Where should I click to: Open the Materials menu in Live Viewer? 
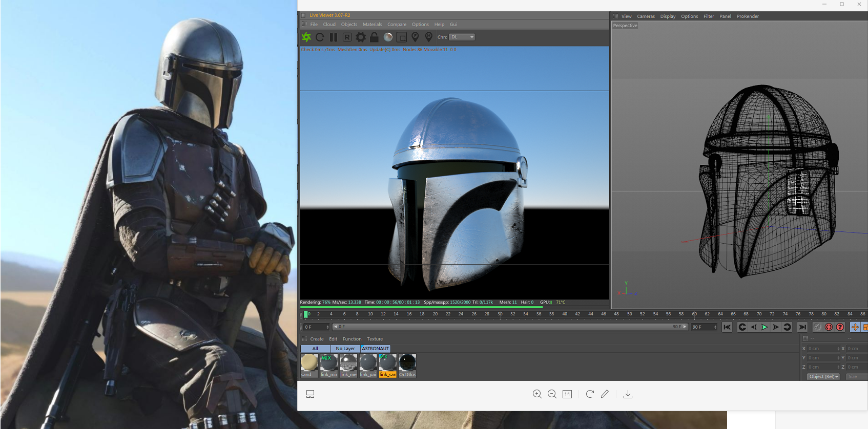click(372, 25)
